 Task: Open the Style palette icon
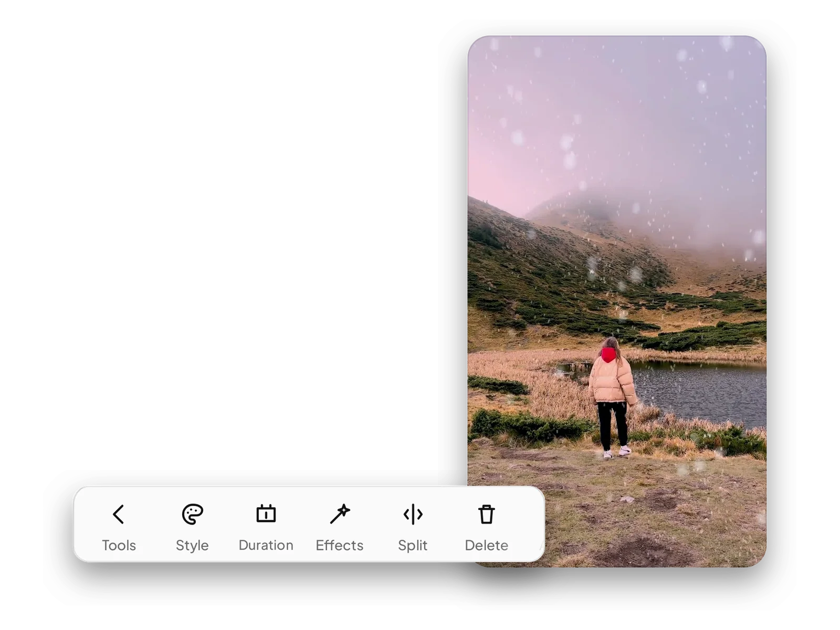point(192,514)
